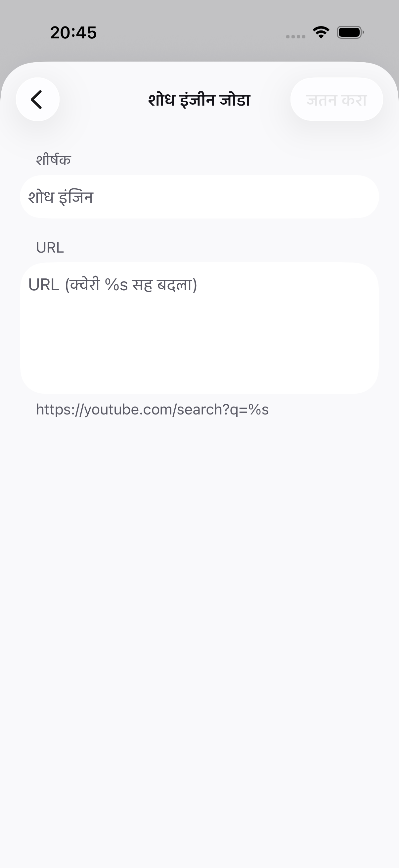Click the disabled जतन करा save button
This screenshot has height=868, width=399.
click(336, 99)
